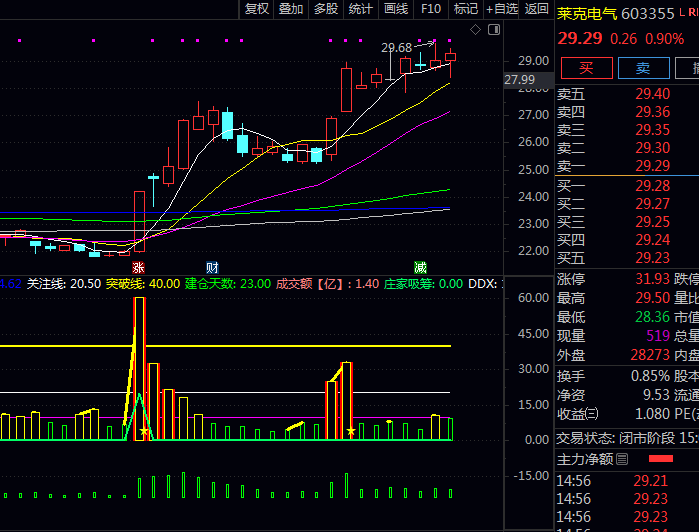Viewport: 699px width, 532px height.
Task: Open the 统计 statistics menu item
Action: pyautogui.click(x=361, y=9)
